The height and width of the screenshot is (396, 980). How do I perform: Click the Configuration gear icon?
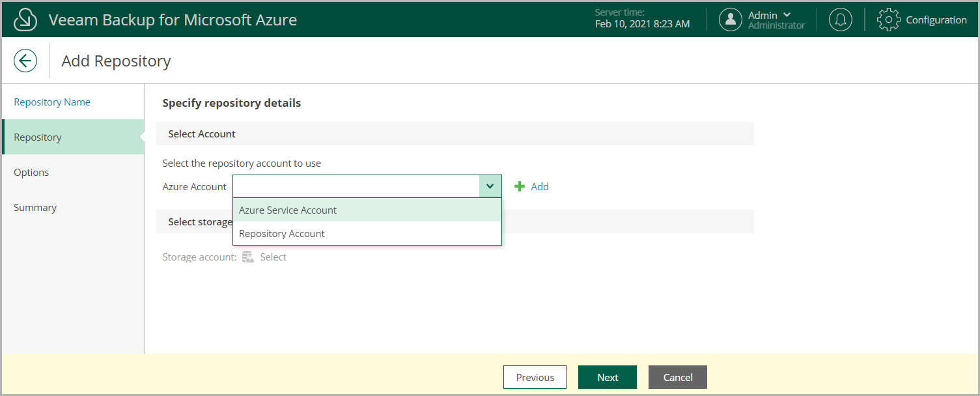[889, 20]
